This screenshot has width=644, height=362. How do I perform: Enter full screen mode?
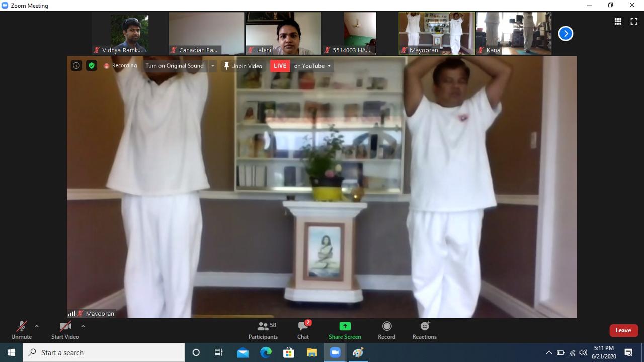[x=634, y=21]
